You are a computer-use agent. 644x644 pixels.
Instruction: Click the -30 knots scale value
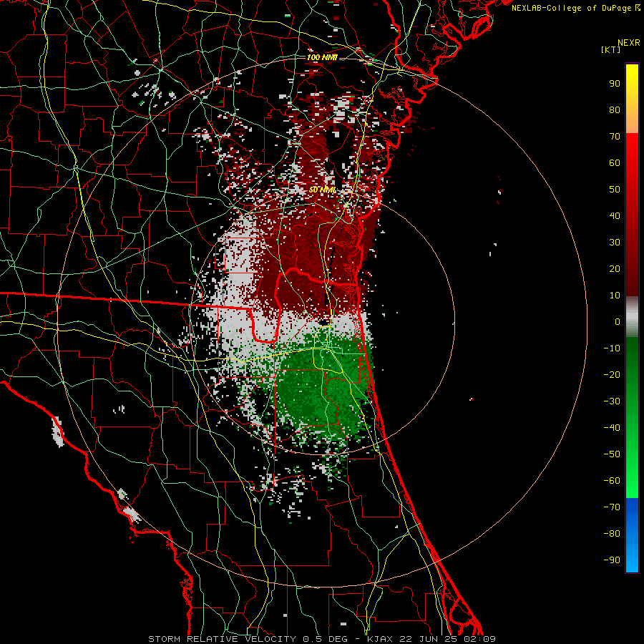click(x=612, y=401)
